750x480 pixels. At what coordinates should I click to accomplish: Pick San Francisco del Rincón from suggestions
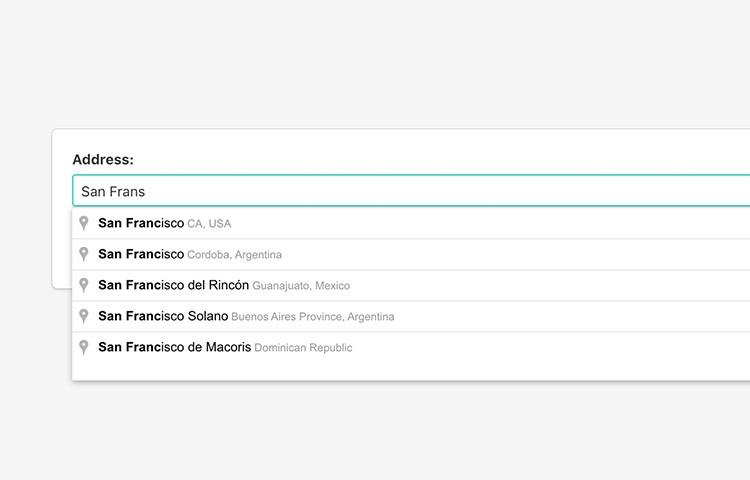coord(411,285)
